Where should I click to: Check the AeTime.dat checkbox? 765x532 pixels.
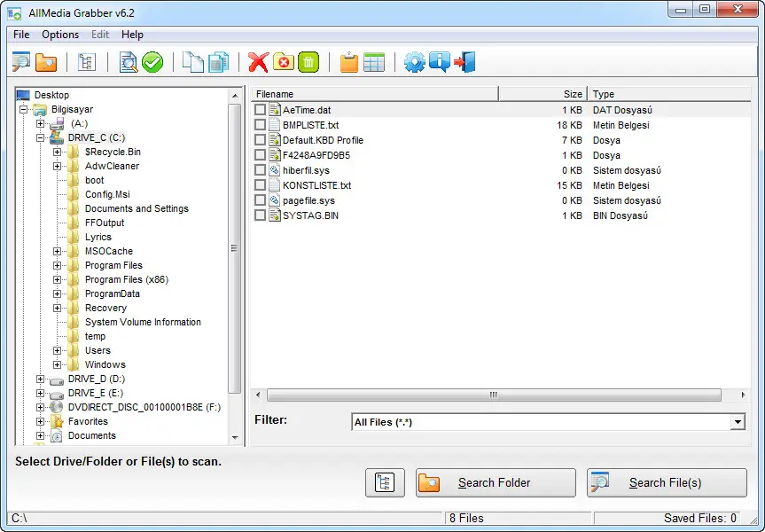[260, 110]
